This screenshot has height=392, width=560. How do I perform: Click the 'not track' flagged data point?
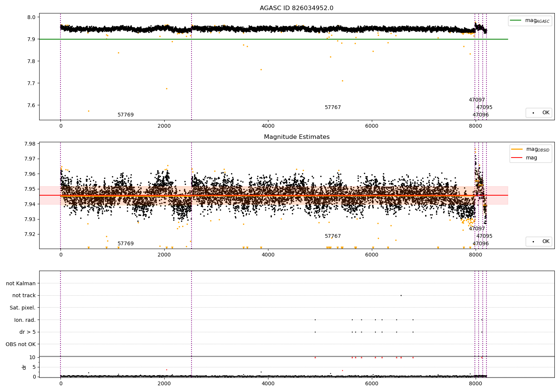tap(401, 295)
